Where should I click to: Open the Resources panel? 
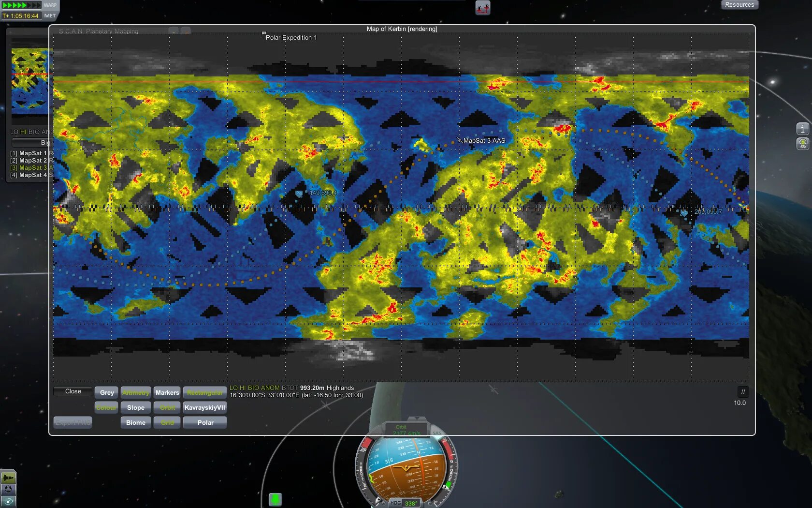pos(739,5)
